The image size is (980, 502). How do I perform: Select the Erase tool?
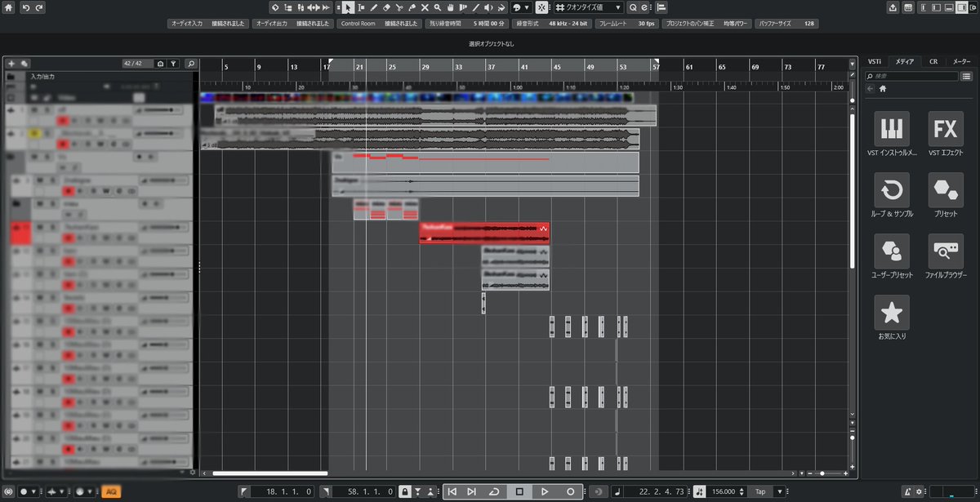386,7
